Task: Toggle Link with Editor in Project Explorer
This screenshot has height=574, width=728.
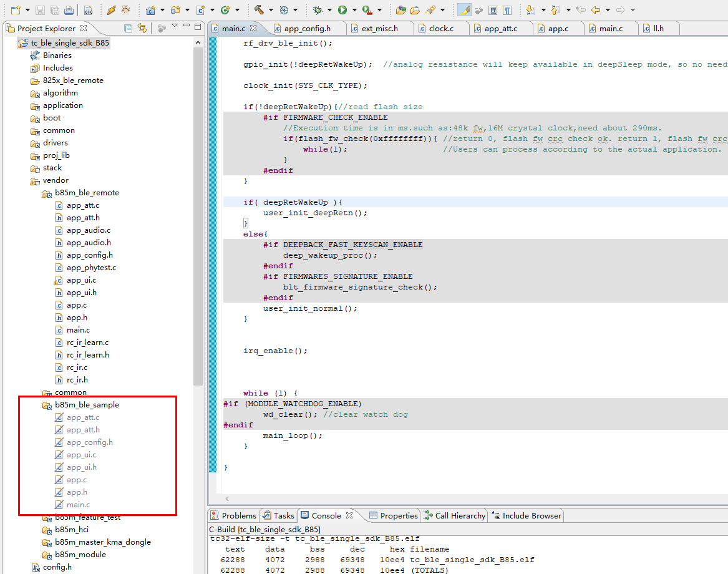Action: click(x=142, y=28)
